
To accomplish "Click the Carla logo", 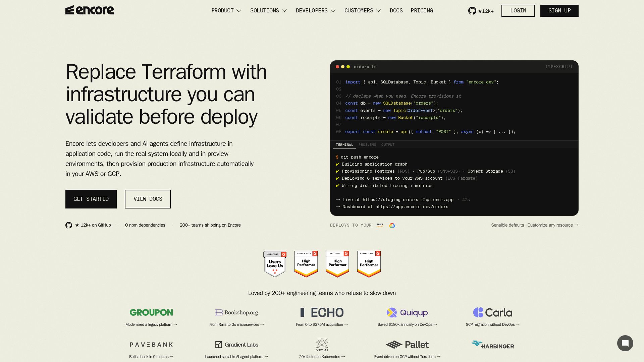I will click(492, 312).
